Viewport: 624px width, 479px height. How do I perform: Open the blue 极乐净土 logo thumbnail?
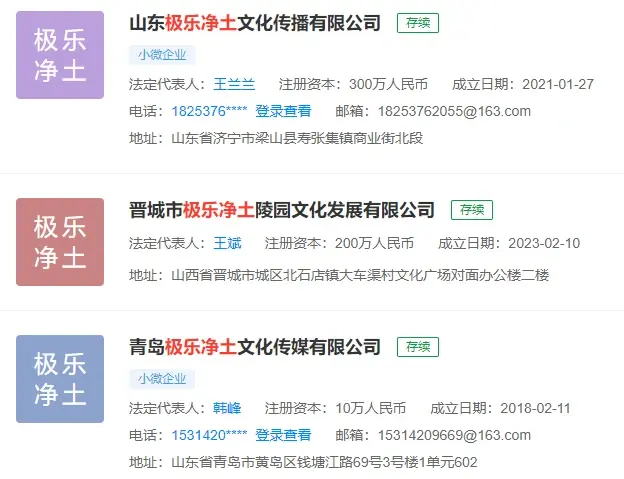pos(60,379)
